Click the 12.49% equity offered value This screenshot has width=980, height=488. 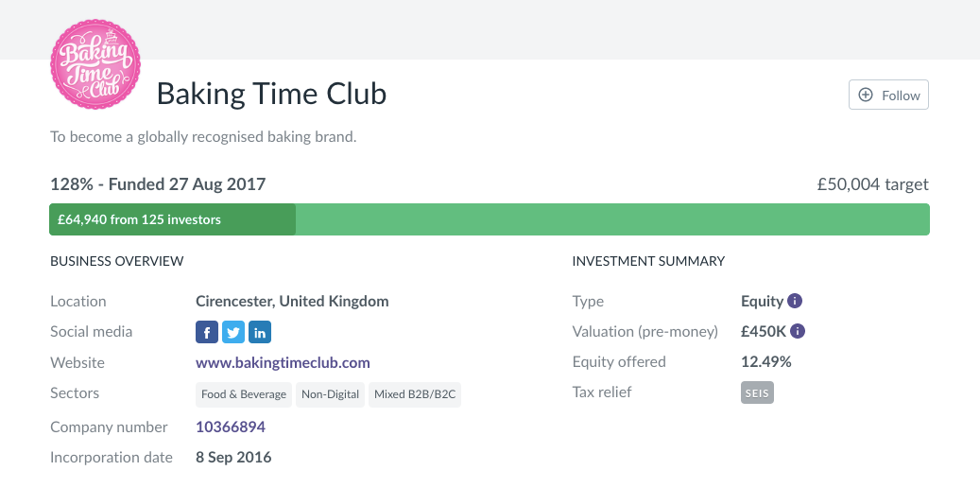click(766, 362)
